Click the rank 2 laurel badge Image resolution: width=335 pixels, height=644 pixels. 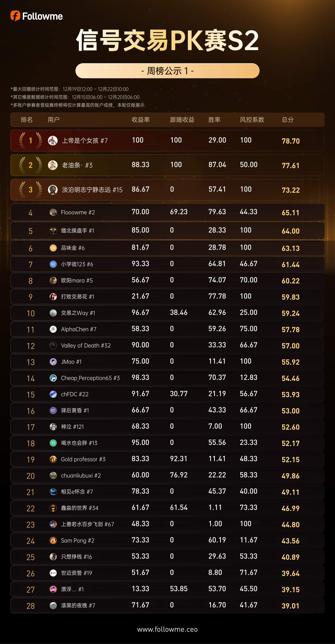coord(31,165)
